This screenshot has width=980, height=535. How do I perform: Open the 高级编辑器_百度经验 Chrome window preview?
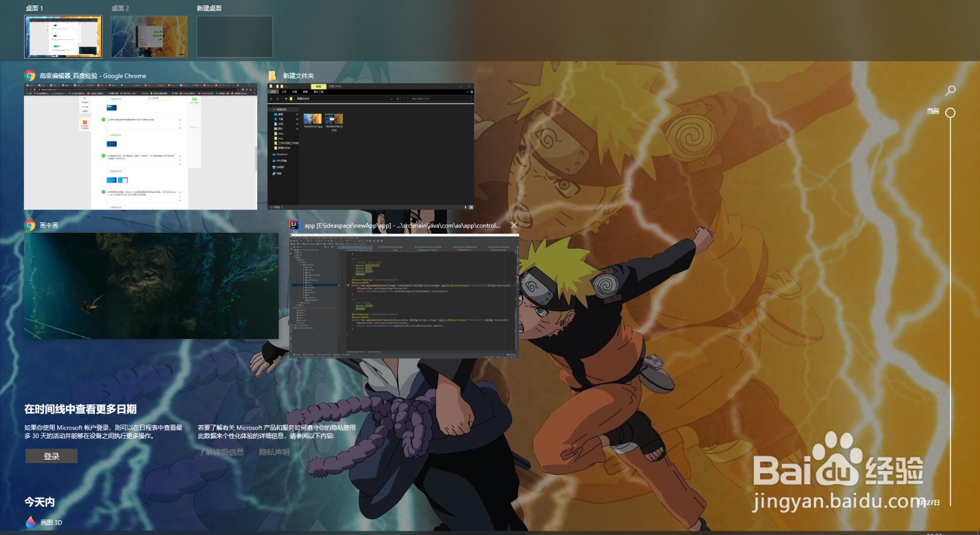140,146
